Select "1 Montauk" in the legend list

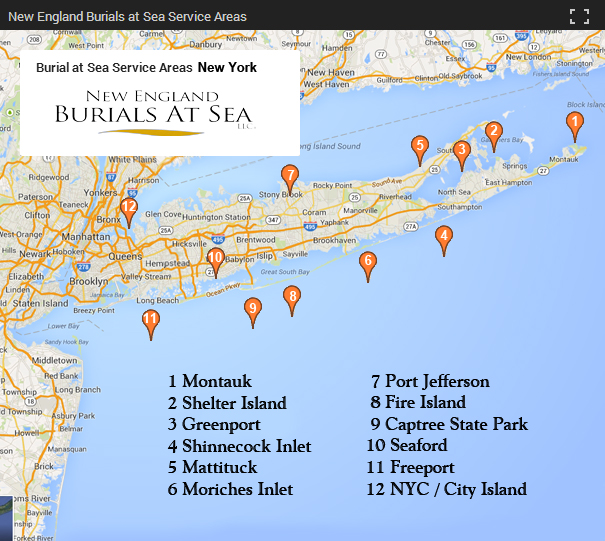pyautogui.click(x=210, y=382)
